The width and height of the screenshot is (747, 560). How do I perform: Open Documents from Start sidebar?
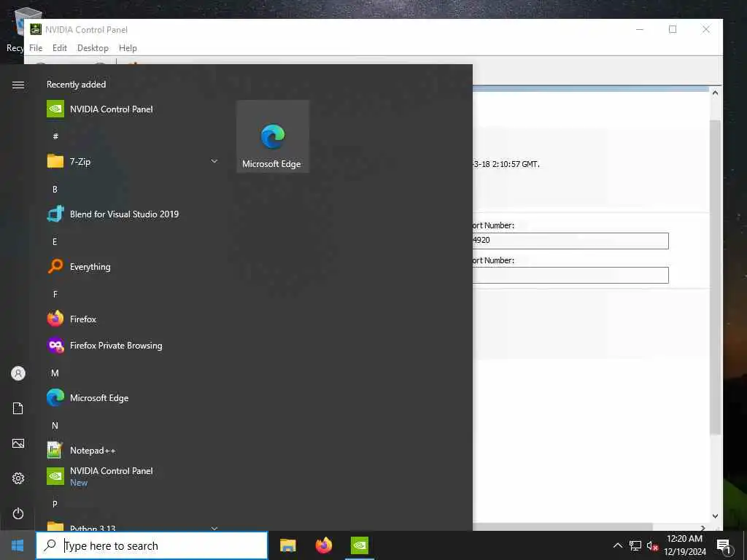point(18,408)
